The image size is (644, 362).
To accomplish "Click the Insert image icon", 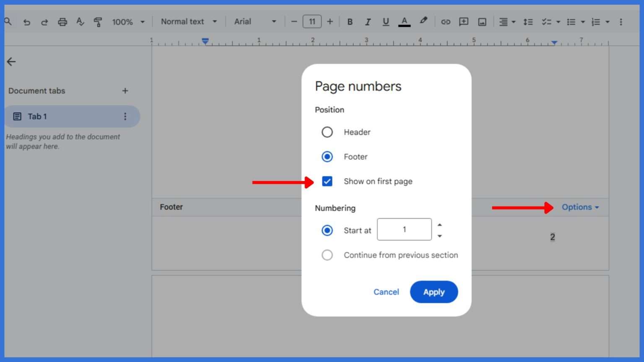I will pyautogui.click(x=482, y=21).
